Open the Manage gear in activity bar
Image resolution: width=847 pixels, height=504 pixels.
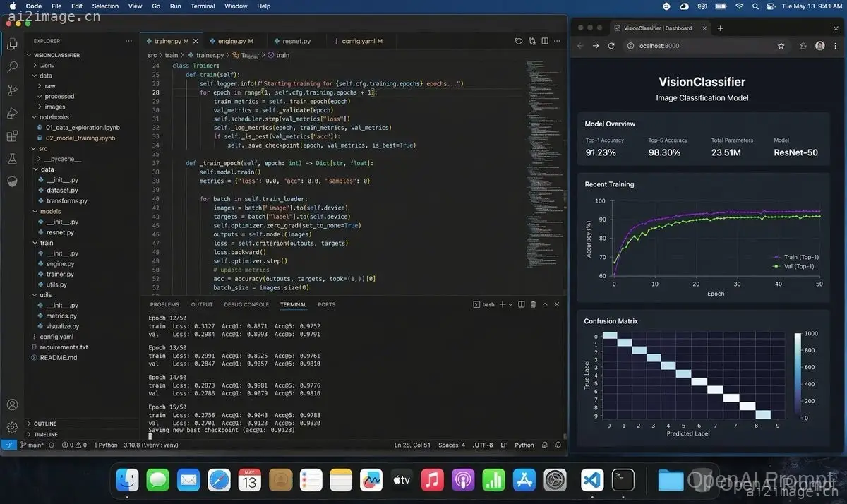tap(12, 427)
